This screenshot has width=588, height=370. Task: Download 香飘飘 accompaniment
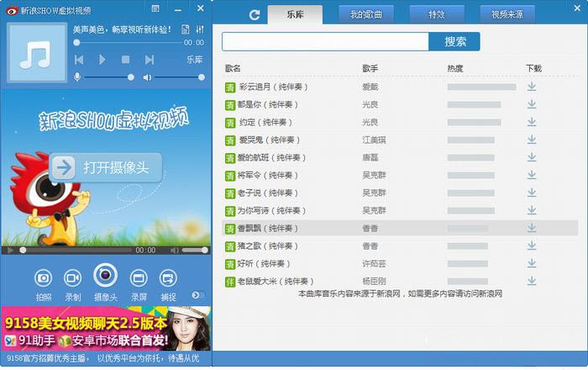pos(532,228)
